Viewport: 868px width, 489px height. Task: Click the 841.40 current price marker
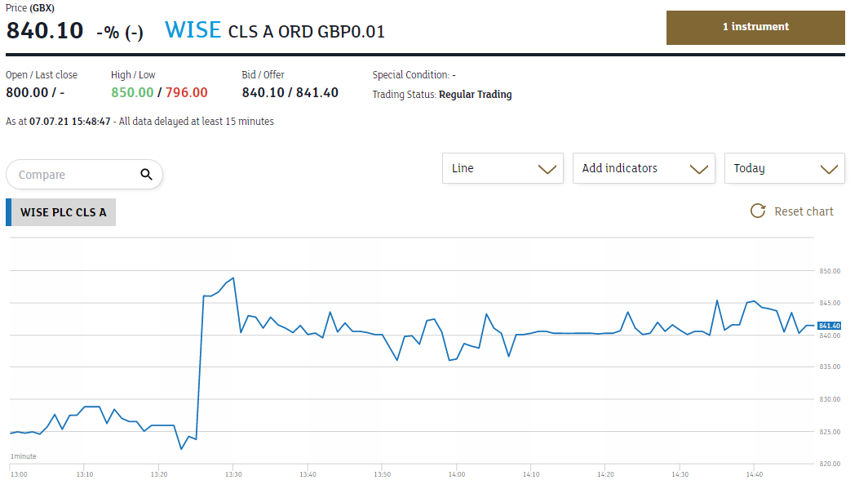tap(829, 326)
